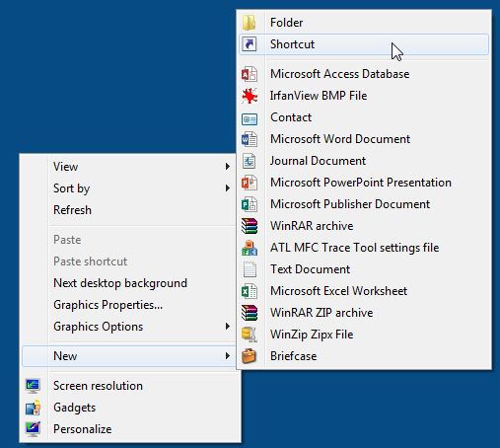Create an IrfanView BMP File
This screenshot has height=448, width=500.
pos(364,96)
